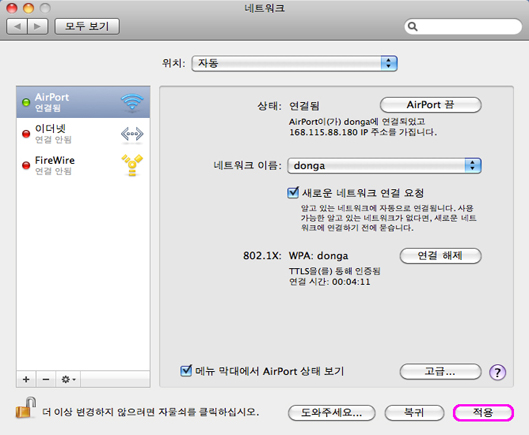Select the 이더넷 service in the sidebar

click(83, 134)
